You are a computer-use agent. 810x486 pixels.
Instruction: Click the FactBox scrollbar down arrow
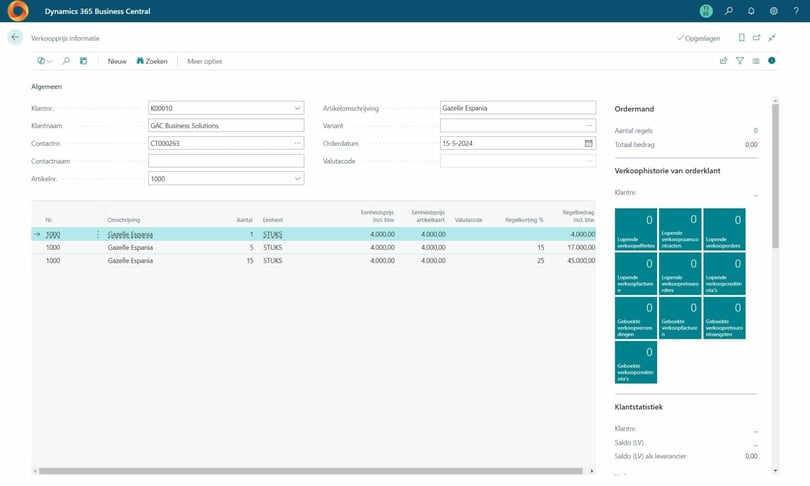(775, 471)
